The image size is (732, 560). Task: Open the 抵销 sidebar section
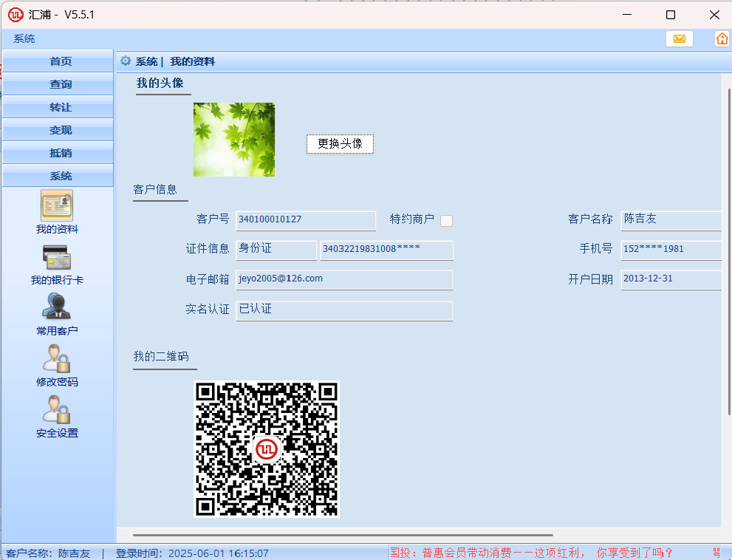(58, 154)
